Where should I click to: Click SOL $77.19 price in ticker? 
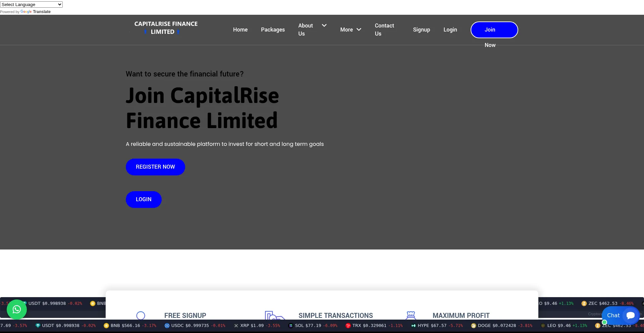point(308,325)
